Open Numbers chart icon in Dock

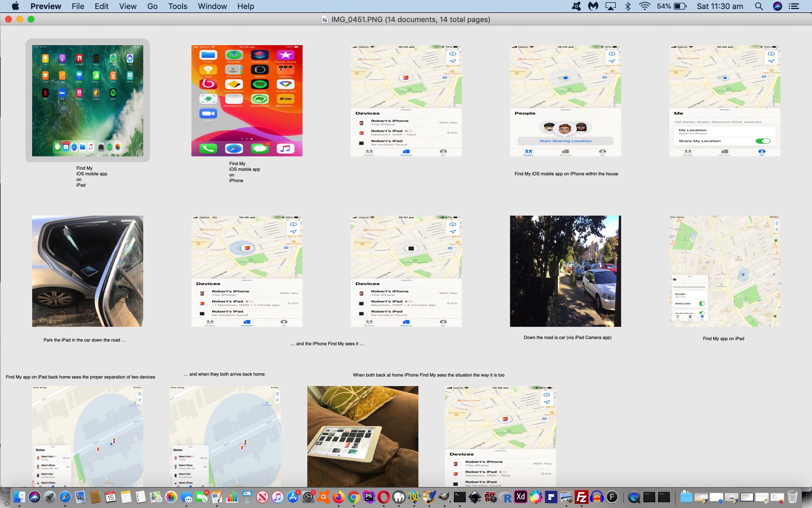click(x=232, y=497)
